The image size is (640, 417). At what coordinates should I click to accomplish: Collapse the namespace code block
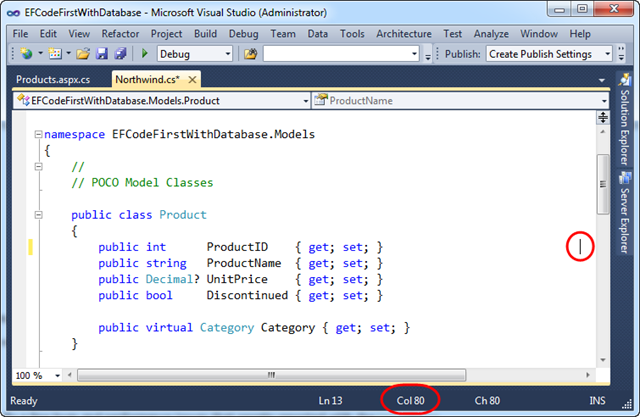tap(38, 134)
